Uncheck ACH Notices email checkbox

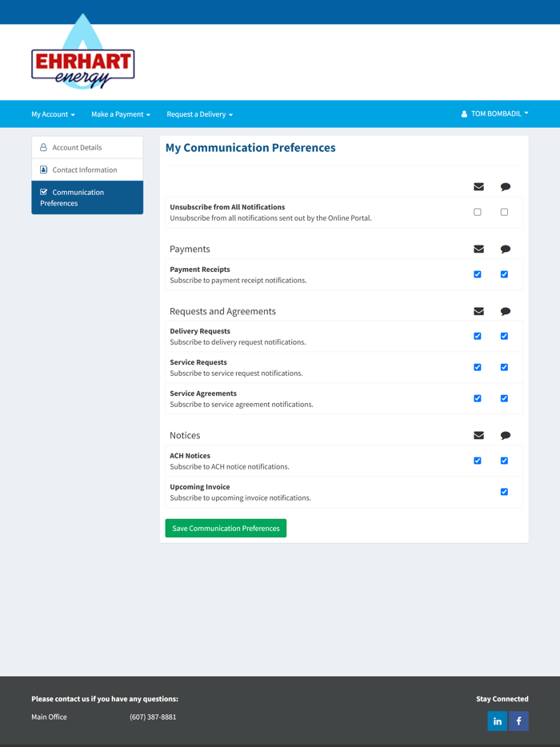pyautogui.click(x=477, y=461)
